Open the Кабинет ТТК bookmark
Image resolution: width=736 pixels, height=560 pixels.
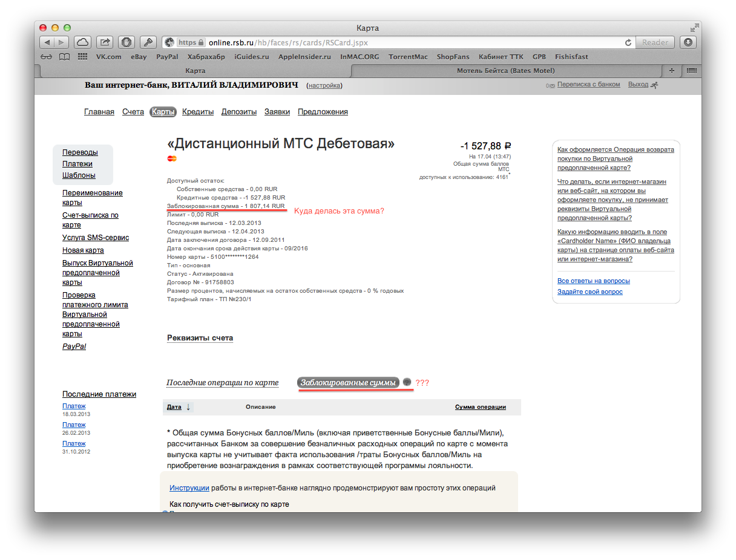coord(501,57)
